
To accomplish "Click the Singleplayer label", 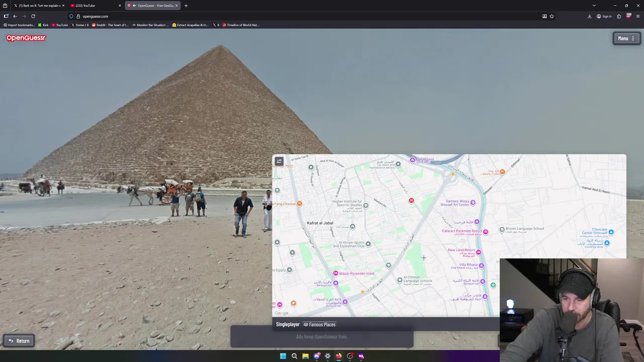I will coord(288,324).
